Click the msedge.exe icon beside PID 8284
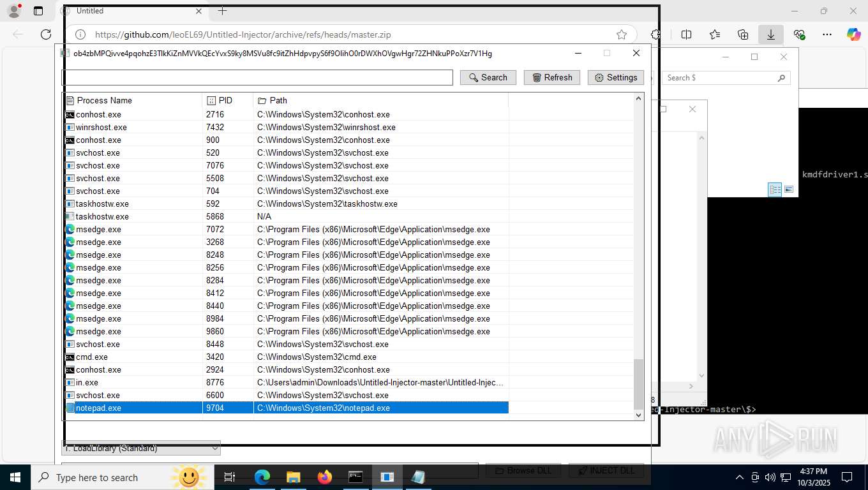The width and height of the screenshot is (868, 490). point(70,280)
